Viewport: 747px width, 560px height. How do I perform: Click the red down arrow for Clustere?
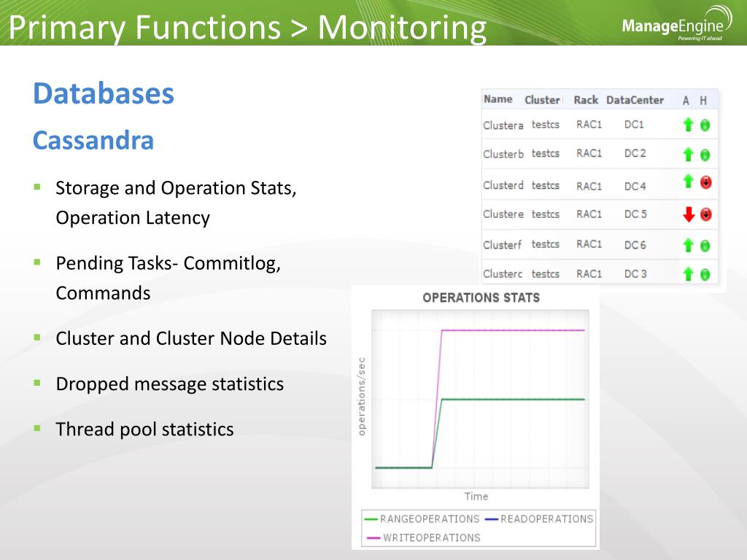pyautogui.click(x=689, y=215)
